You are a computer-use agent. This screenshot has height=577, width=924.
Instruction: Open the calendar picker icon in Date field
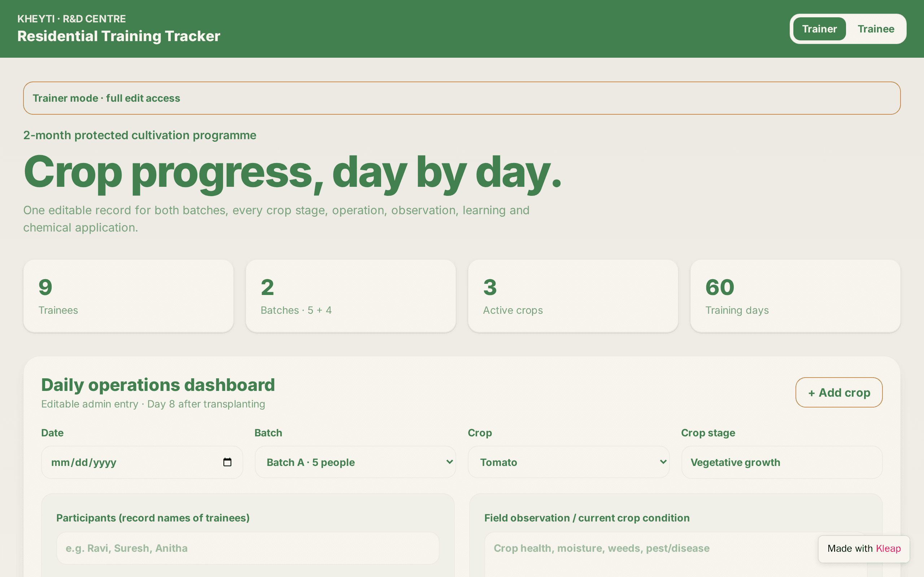pyautogui.click(x=227, y=462)
